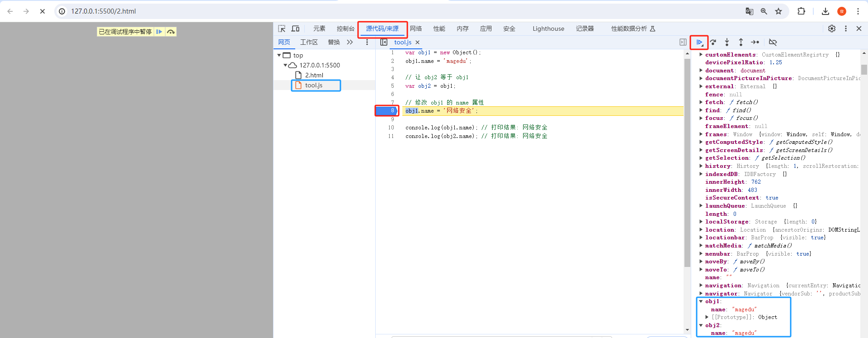
Task: Collapse the top frame tree node
Action: [279, 55]
